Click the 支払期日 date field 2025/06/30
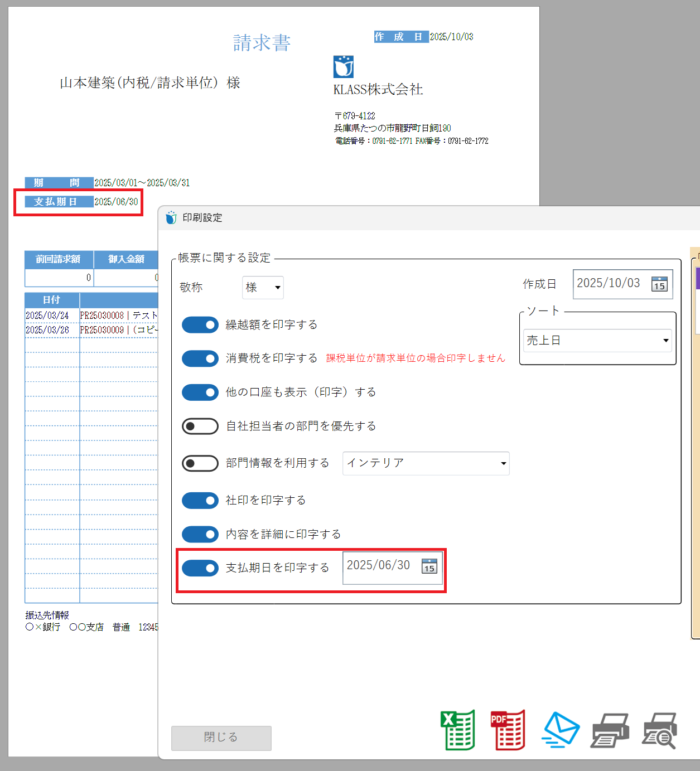Screen dimensions: 700x771 379,566
